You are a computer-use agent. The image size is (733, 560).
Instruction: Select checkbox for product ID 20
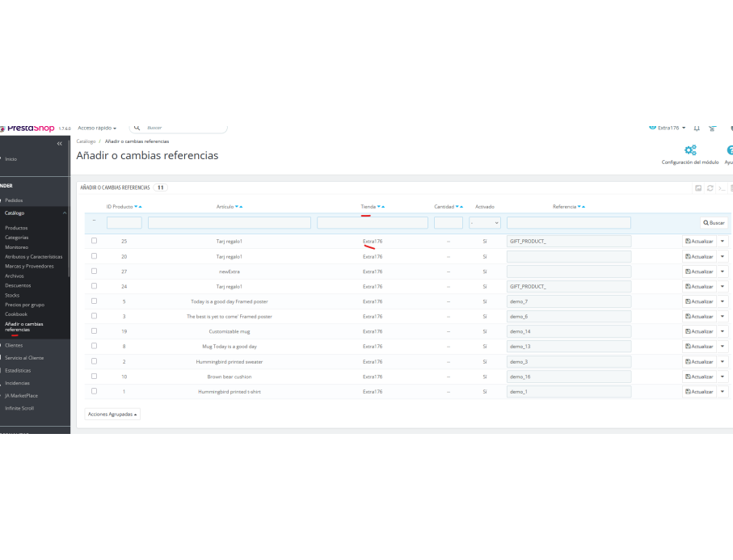pyautogui.click(x=94, y=256)
